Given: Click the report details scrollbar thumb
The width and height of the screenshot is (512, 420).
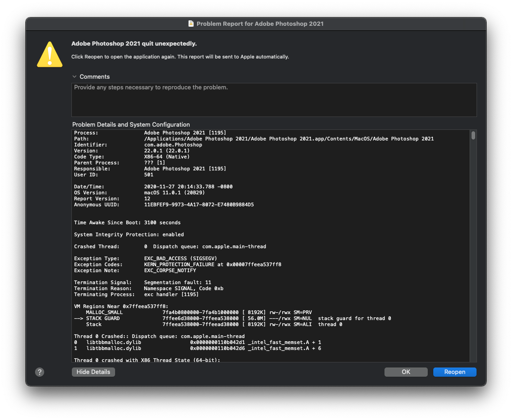Looking at the screenshot, I should click(473, 135).
